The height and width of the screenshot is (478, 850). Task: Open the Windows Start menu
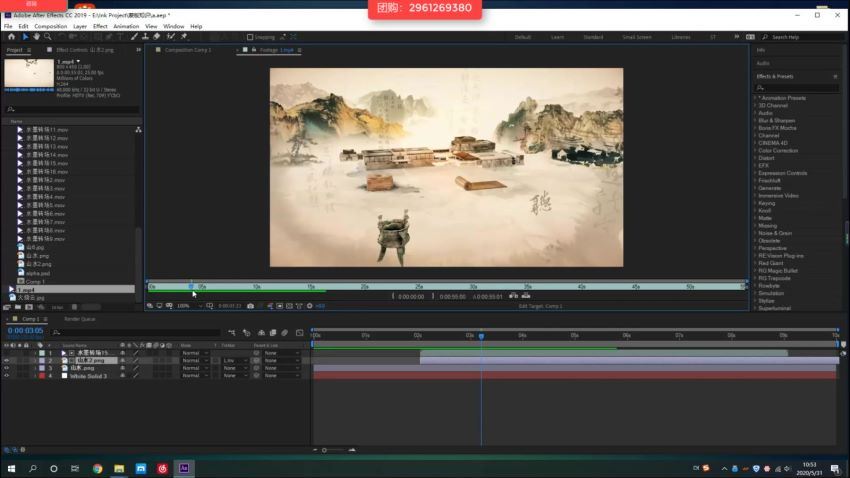point(11,468)
